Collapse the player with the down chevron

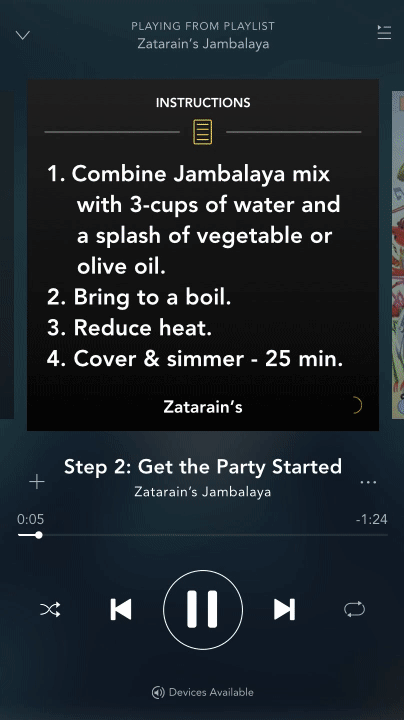click(x=22, y=35)
